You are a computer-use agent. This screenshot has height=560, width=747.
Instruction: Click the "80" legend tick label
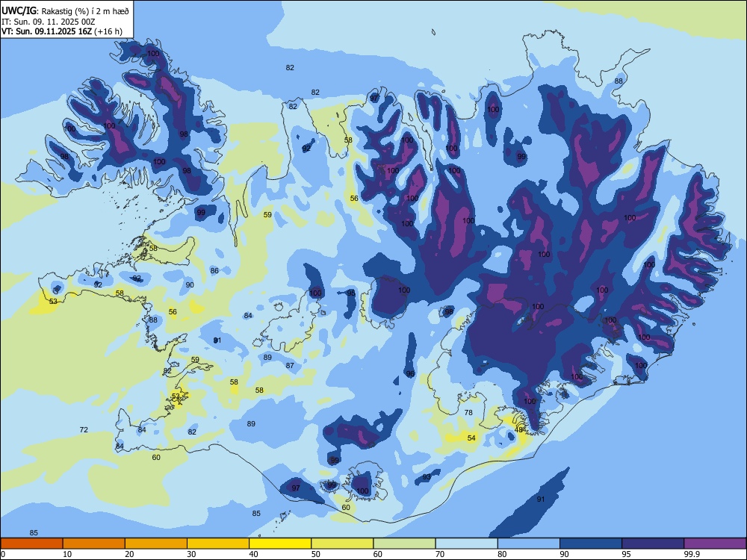click(502, 554)
